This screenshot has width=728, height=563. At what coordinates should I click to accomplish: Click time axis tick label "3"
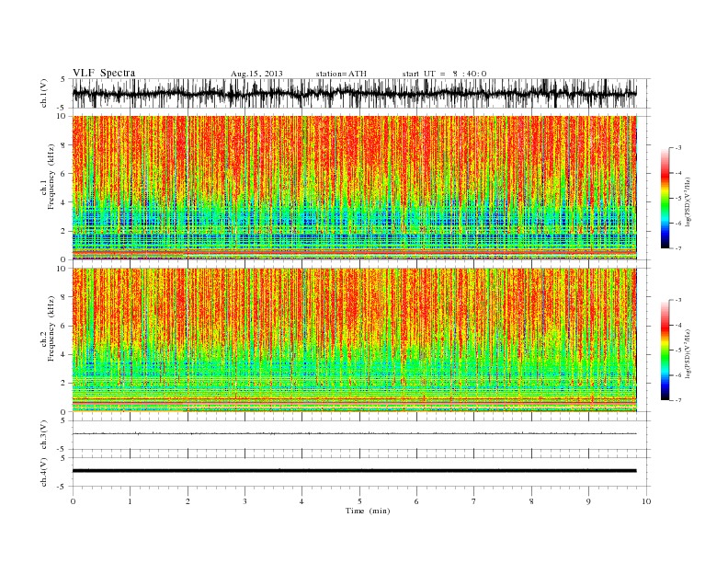(245, 501)
